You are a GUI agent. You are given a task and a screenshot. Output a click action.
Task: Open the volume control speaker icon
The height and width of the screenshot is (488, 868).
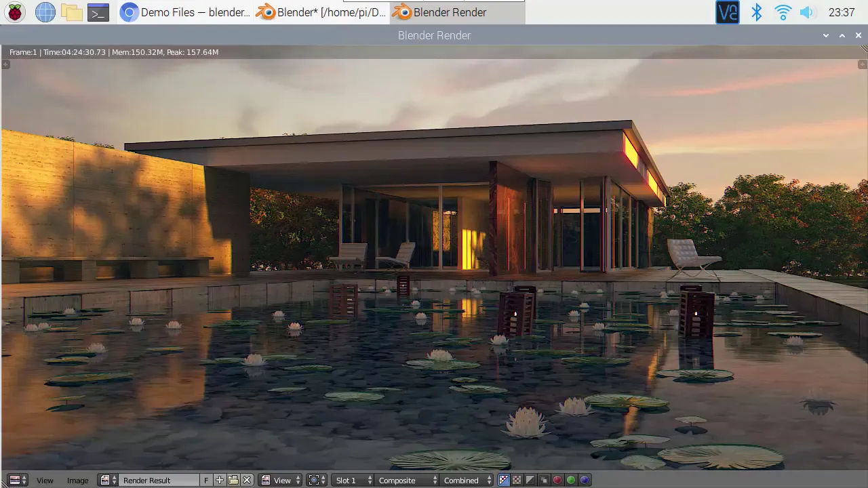pyautogui.click(x=806, y=12)
